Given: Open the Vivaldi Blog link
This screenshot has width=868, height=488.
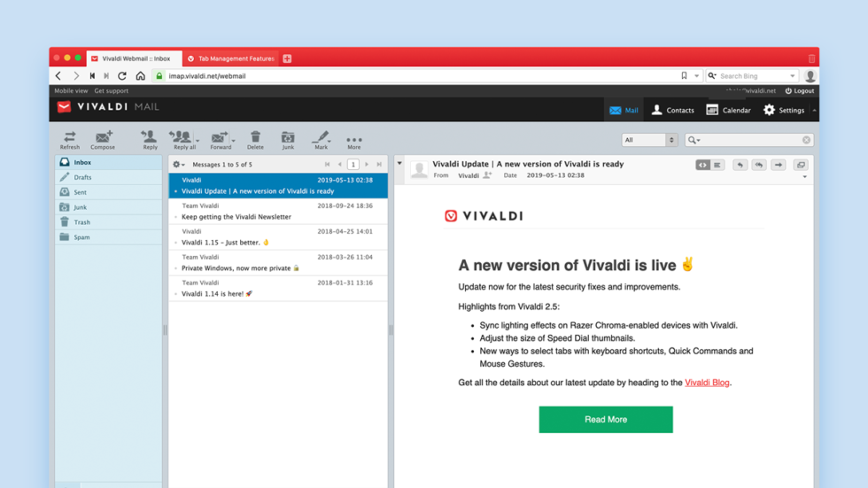Looking at the screenshot, I should [707, 383].
